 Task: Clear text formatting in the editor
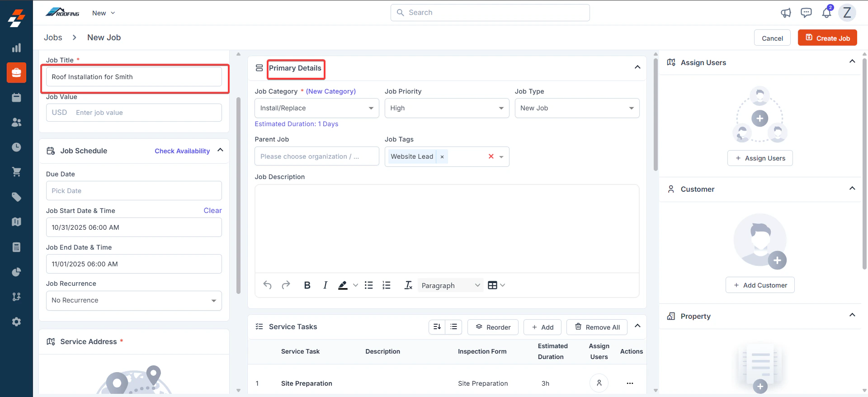pyautogui.click(x=408, y=285)
